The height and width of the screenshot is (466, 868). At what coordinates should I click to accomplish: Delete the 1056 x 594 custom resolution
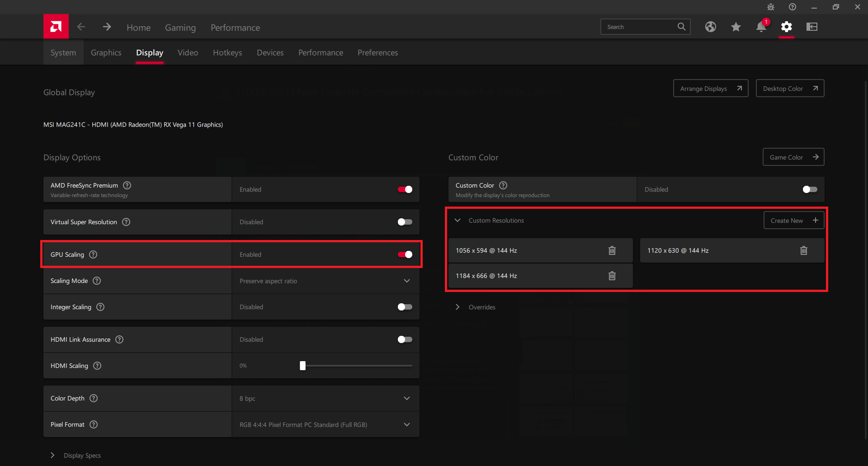point(612,250)
